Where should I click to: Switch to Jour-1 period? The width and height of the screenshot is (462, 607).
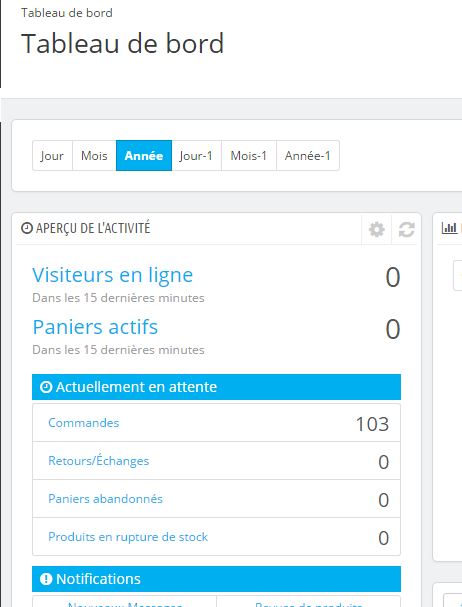(196, 156)
